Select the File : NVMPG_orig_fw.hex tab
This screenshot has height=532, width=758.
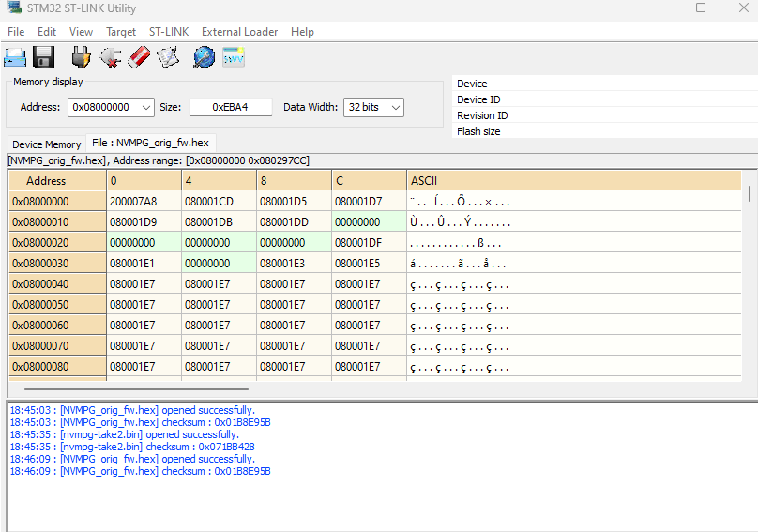click(x=150, y=143)
